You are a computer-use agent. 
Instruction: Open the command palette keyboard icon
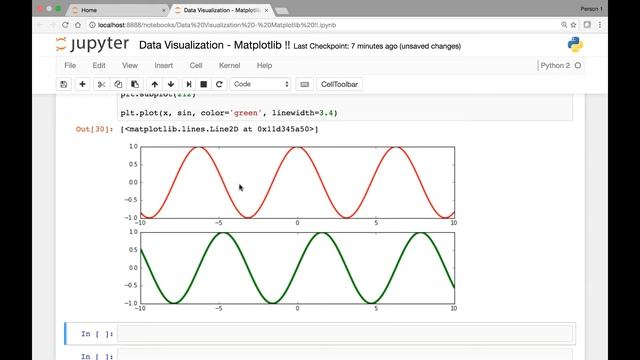coord(304,84)
